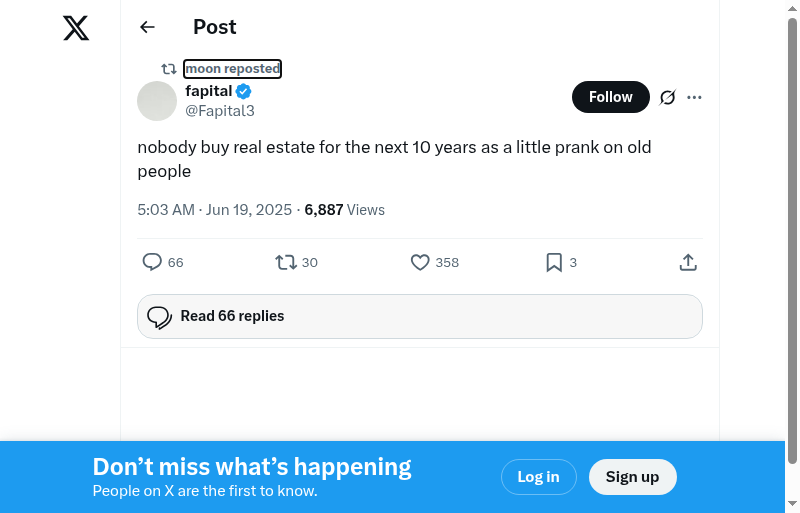
Task: Open the "moon reposted" link
Action: click(x=232, y=69)
